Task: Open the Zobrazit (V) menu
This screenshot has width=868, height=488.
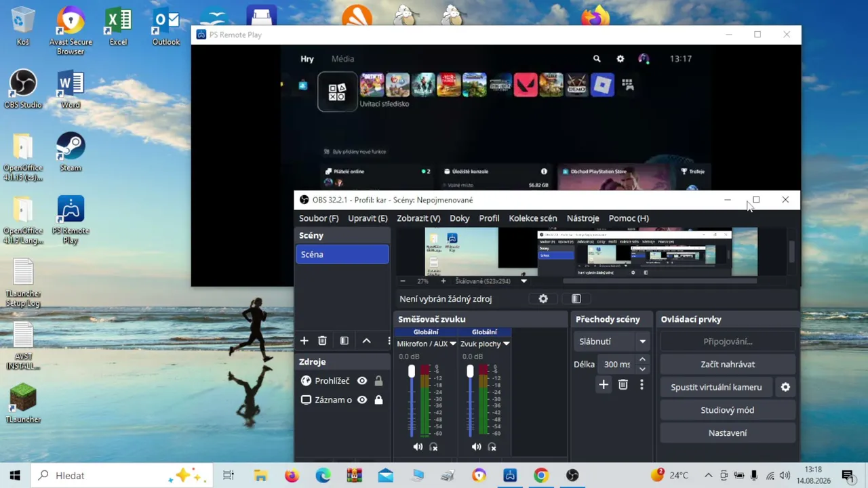Action: tap(418, 218)
